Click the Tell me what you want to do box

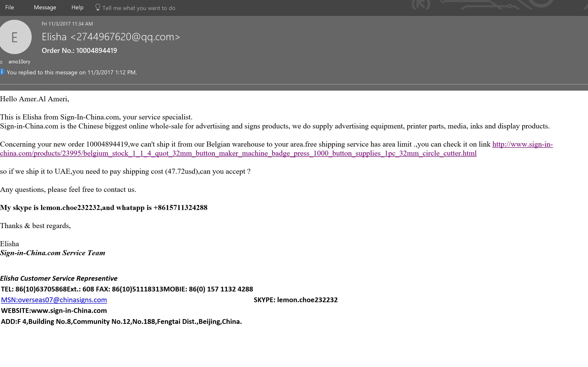(139, 8)
